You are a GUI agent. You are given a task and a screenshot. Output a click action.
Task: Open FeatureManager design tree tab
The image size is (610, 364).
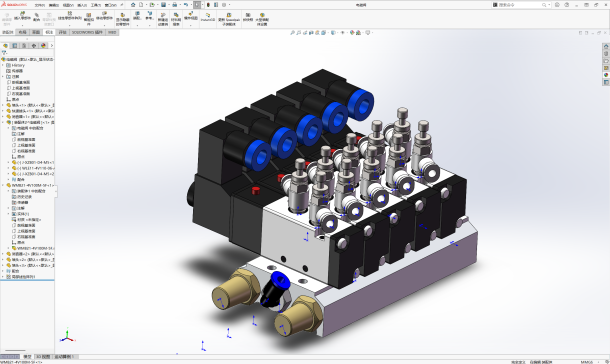point(5,46)
